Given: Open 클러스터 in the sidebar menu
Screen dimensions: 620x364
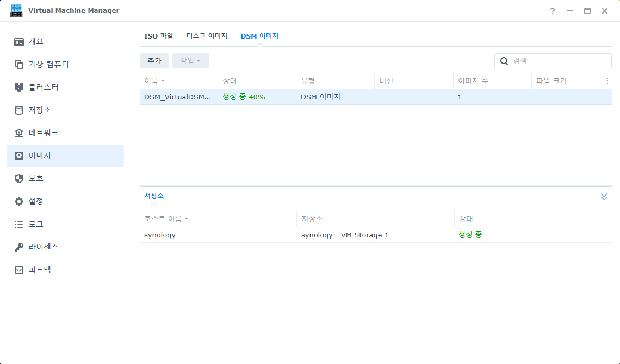Looking at the screenshot, I should tap(65, 87).
